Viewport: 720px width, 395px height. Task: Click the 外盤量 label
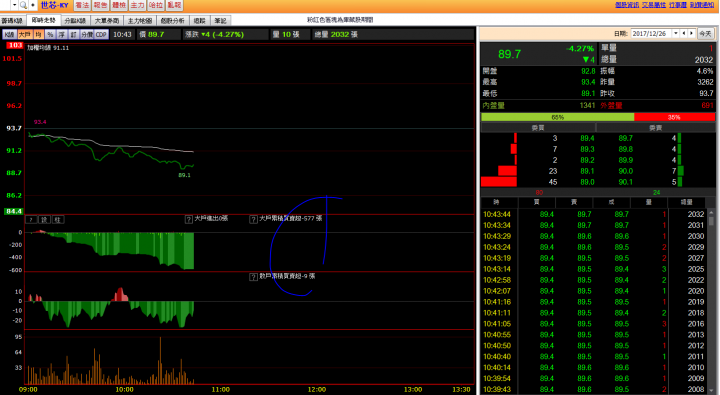[x=611, y=105]
